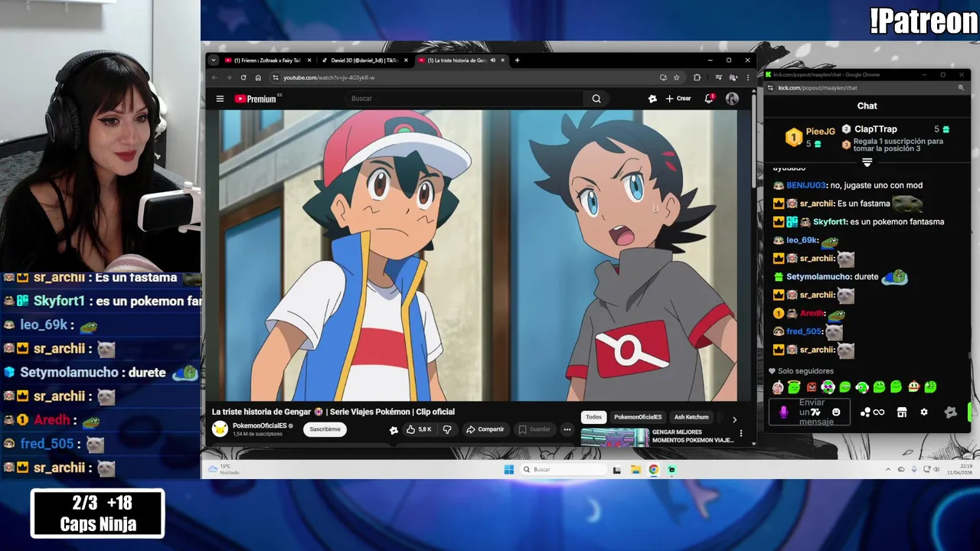
Task: Select the Ash Ketchum filter chip
Action: point(691,417)
